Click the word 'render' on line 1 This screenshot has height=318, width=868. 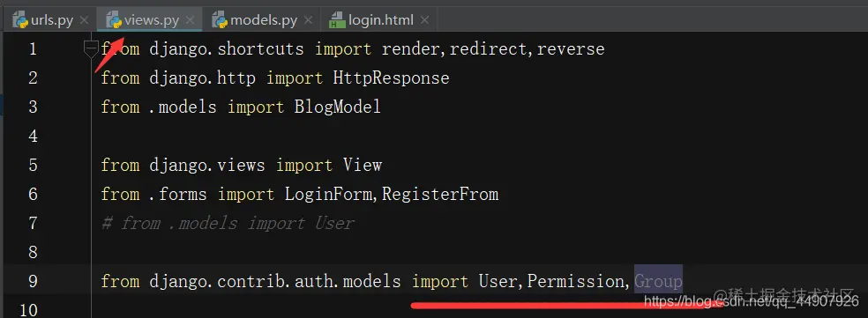click(410, 49)
